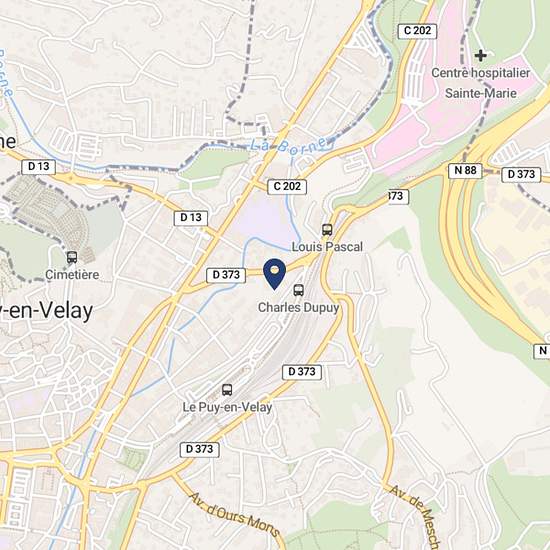Click the large y-en-Velay city name
Screen dimensions: 550x550
tap(46, 311)
